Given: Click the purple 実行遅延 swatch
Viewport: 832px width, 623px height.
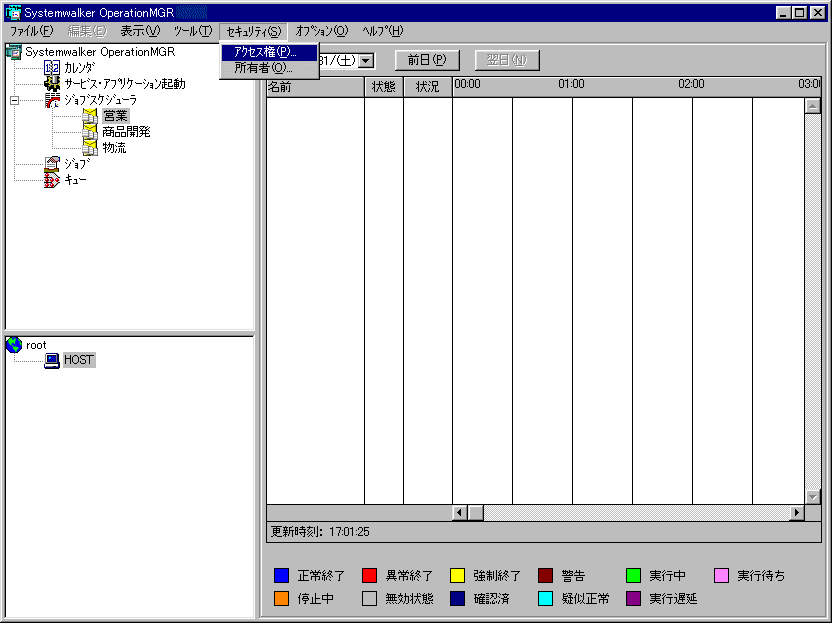Looking at the screenshot, I should click(x=634, y=599).
